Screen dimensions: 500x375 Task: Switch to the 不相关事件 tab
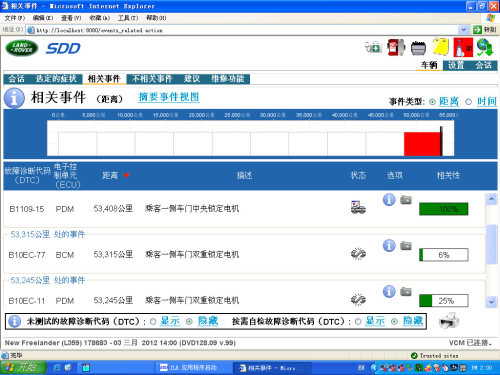click(x=152, y=79)
